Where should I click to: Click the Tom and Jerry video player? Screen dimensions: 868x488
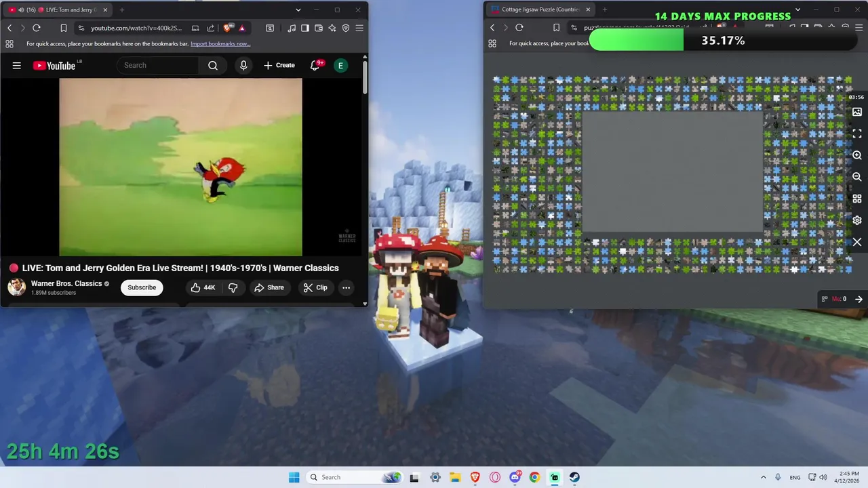click(x=180, y=167)
